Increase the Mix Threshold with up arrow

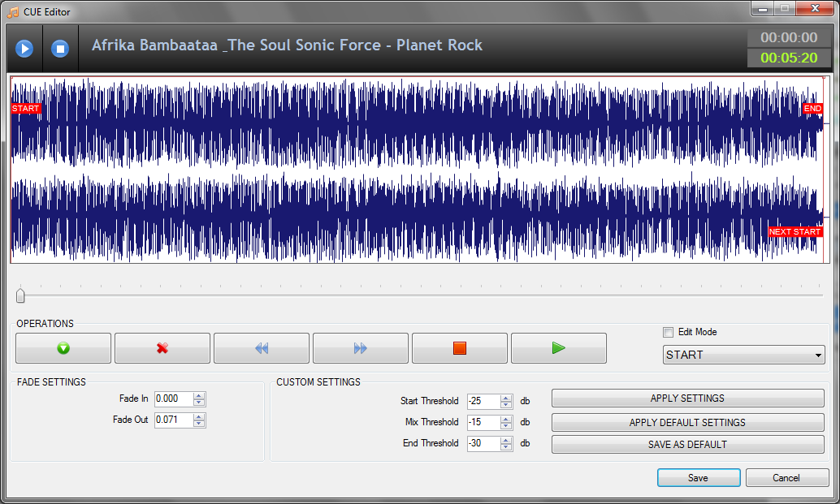click(x=506, y=419)
